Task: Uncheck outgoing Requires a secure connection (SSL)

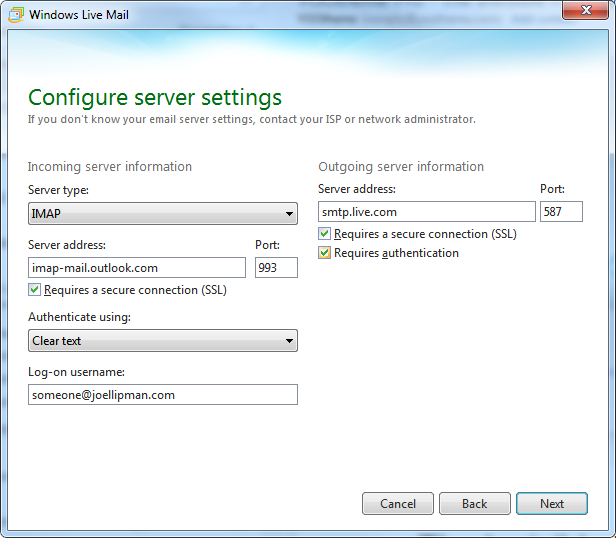Action: [325, 234]
